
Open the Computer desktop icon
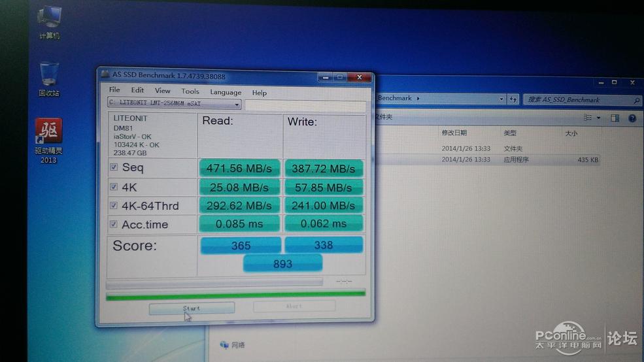pos(49,23)
